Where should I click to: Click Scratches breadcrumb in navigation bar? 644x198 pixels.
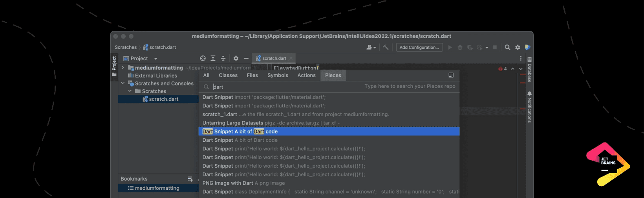tap(126, 47)
